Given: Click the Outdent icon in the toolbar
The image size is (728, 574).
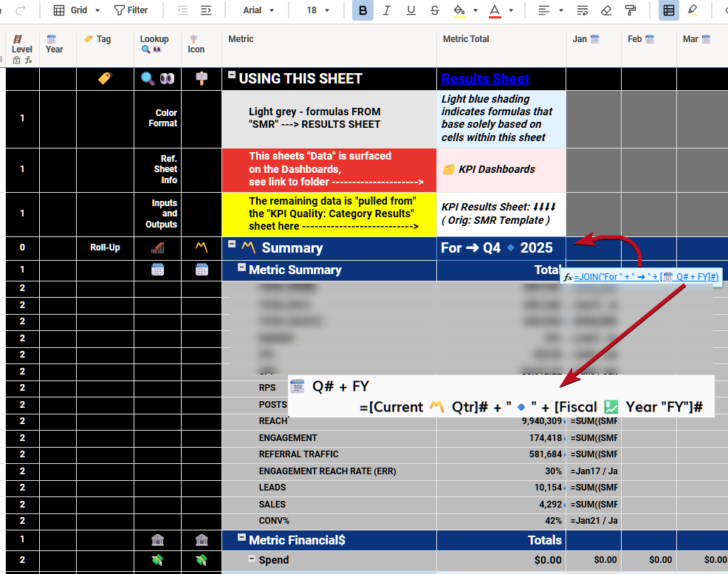Looking at the screenshot, I should (x=182, y=10).
